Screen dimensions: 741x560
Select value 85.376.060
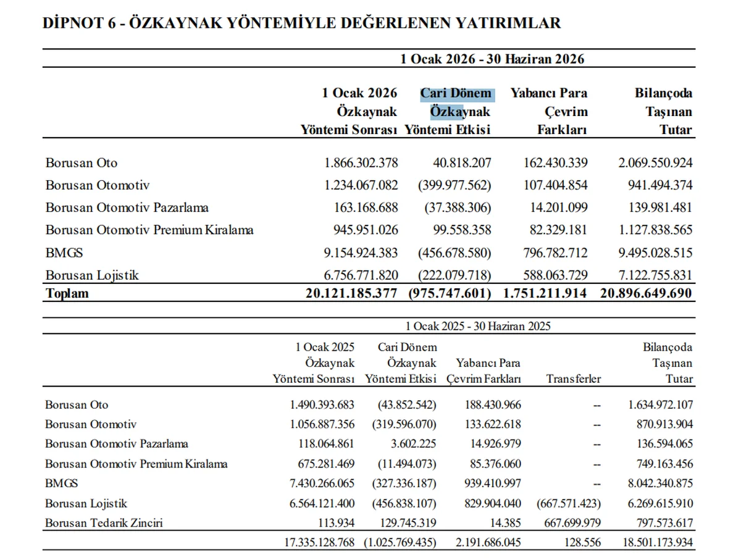(x=494, y=464)
